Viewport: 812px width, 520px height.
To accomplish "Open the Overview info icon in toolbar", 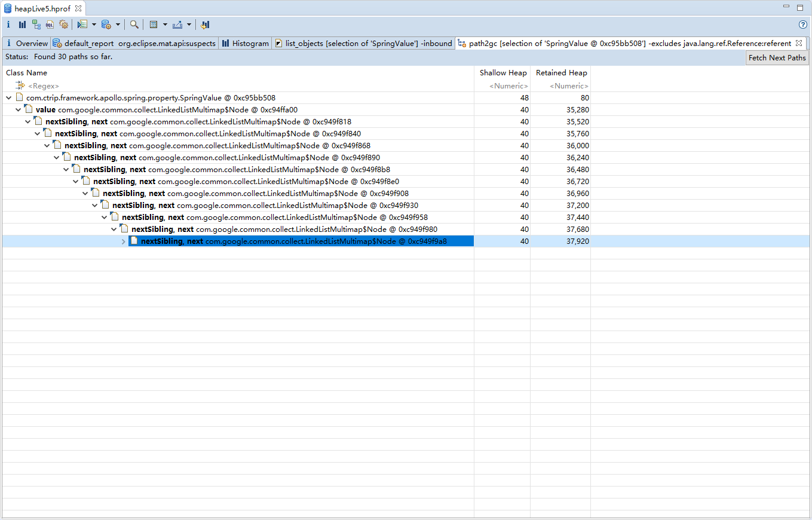I will tap(8, 25).
